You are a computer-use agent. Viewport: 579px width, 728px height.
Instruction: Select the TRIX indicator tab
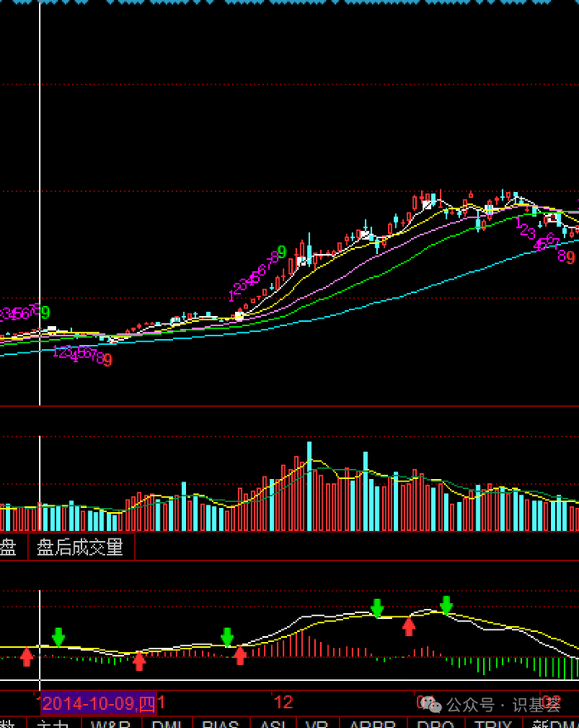click(493, 723)
